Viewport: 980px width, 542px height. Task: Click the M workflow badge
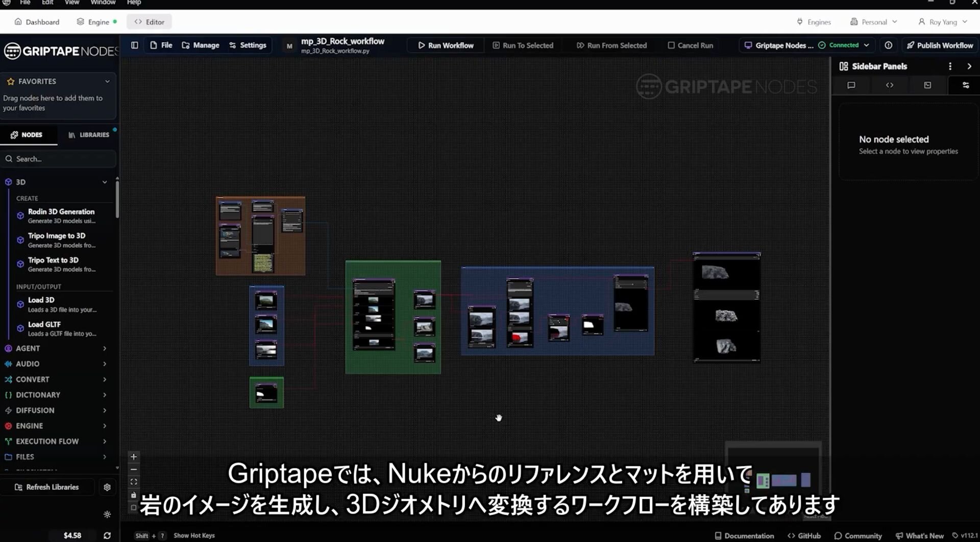click(289, 46)
